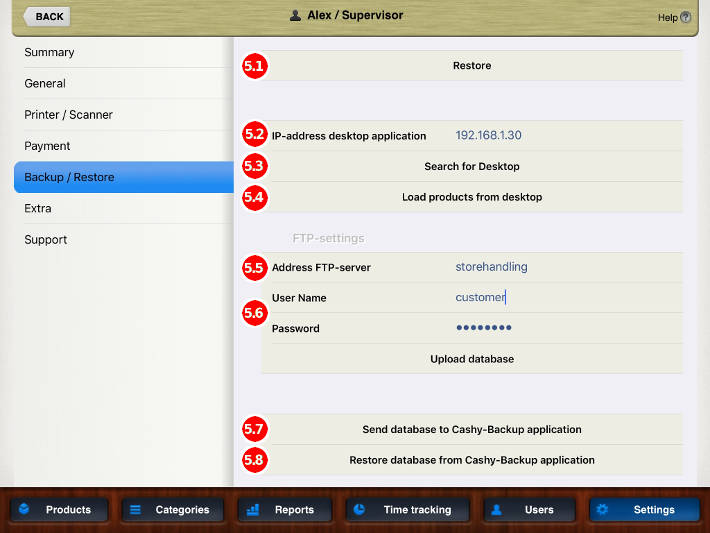This screenshot has width=710, height=533.
Task: Open the Categories tab
Action: pyautogui.click(x=171, y=509)
